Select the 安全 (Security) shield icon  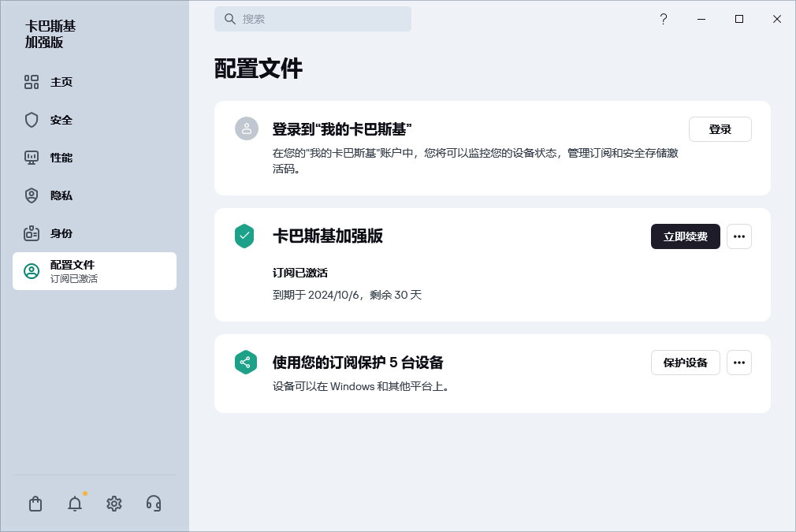[x=32, y=120]
